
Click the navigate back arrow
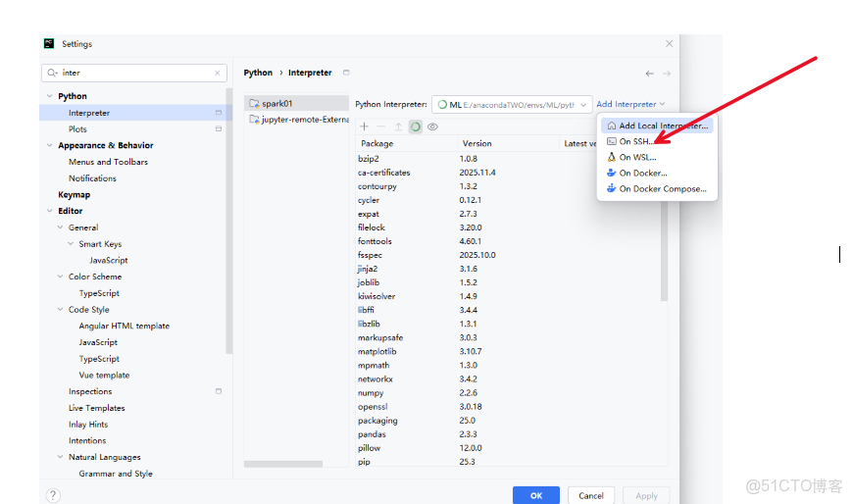(649, 74)
